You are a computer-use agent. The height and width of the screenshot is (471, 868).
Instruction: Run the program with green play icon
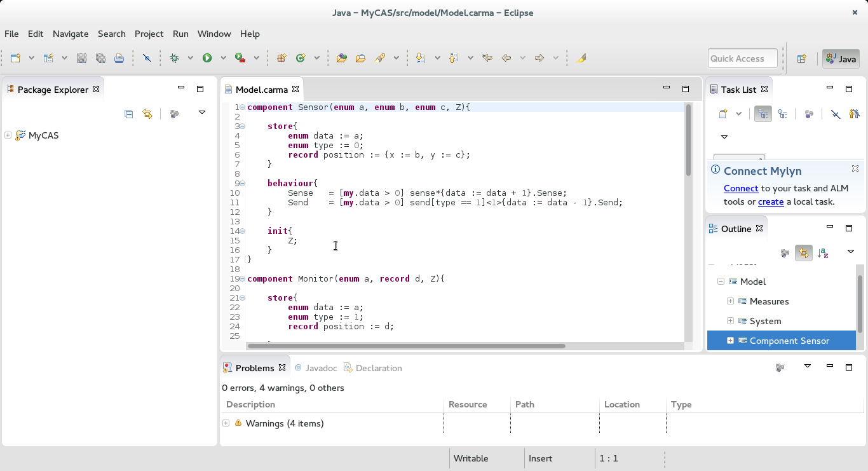pos(207,58)
